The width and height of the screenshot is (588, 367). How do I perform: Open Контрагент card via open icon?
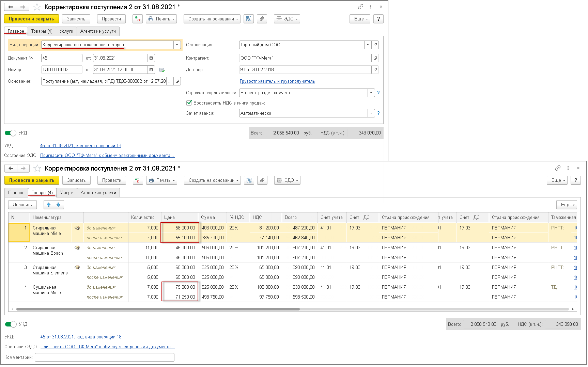click(375, 58)
